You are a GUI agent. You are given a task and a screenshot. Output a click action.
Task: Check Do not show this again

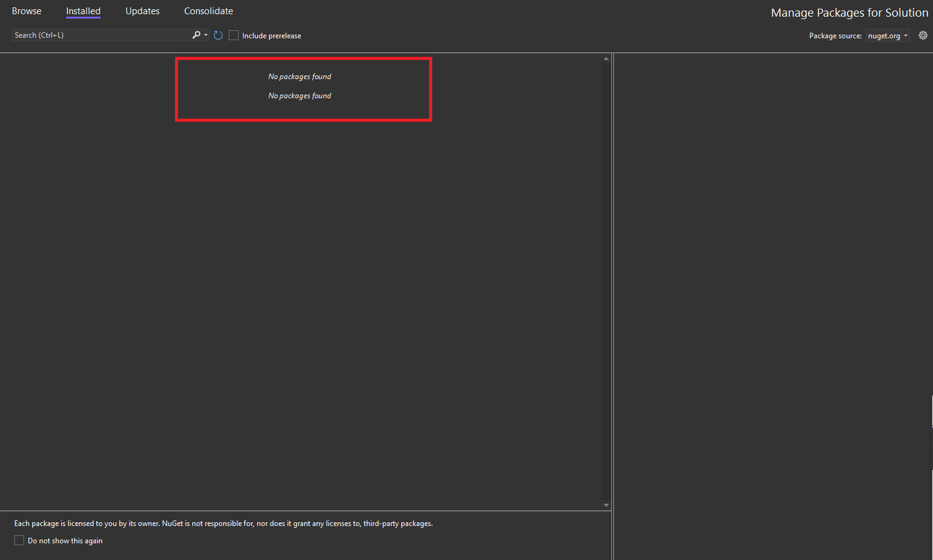tap(19, 540)
